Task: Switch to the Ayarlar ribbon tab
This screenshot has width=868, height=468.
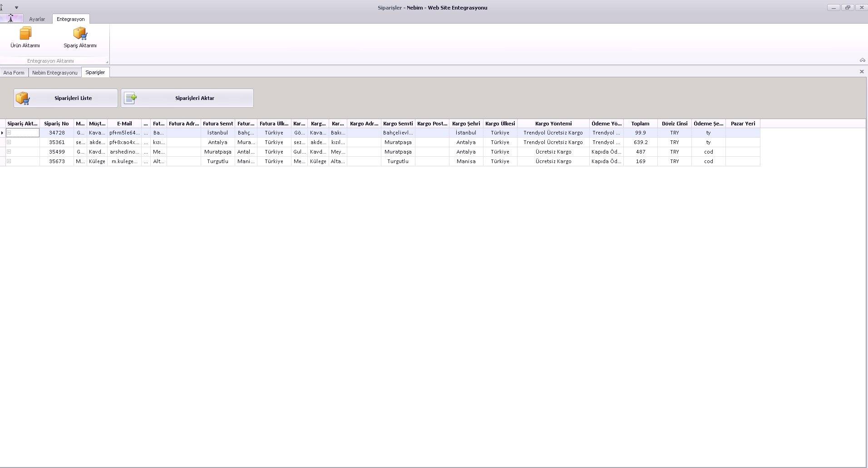Action: [x=37, y=19]
